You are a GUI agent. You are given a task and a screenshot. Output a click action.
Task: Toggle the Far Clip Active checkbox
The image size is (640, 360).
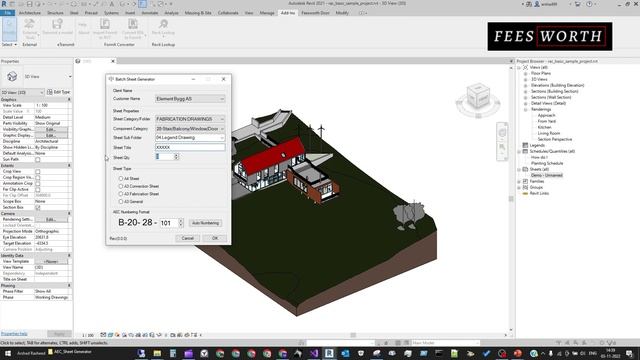[x=38, y=190]
